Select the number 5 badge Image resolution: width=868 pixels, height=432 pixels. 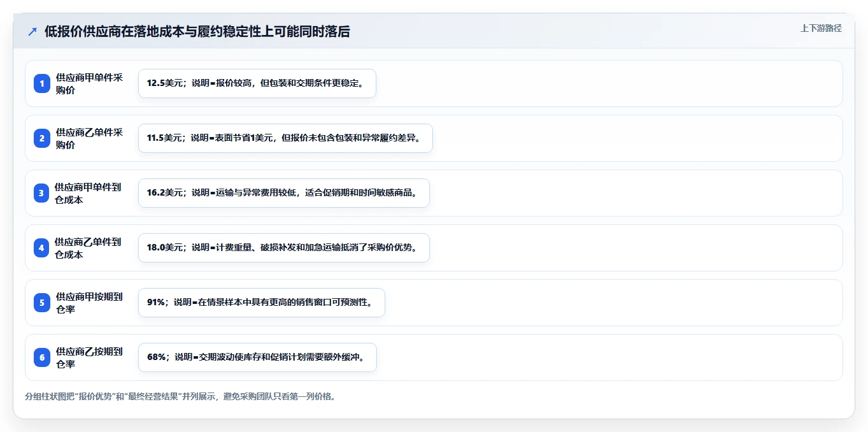coord(42,303)
